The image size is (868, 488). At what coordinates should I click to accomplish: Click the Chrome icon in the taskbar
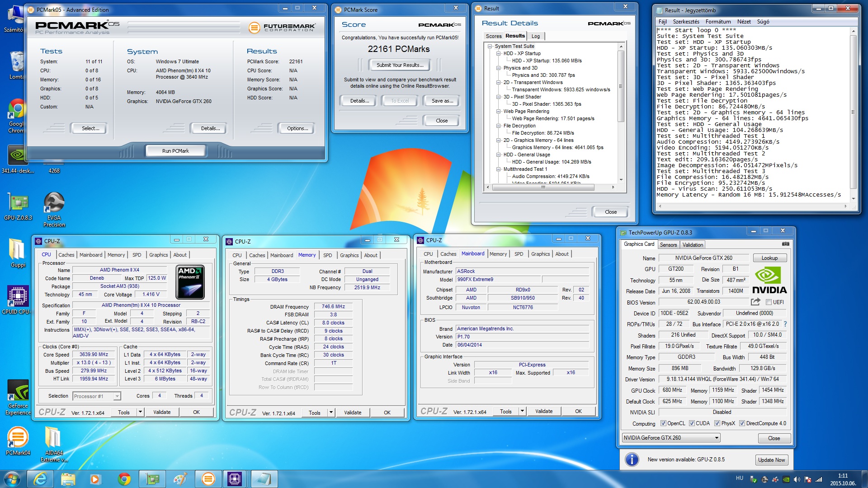coord(124,479)
